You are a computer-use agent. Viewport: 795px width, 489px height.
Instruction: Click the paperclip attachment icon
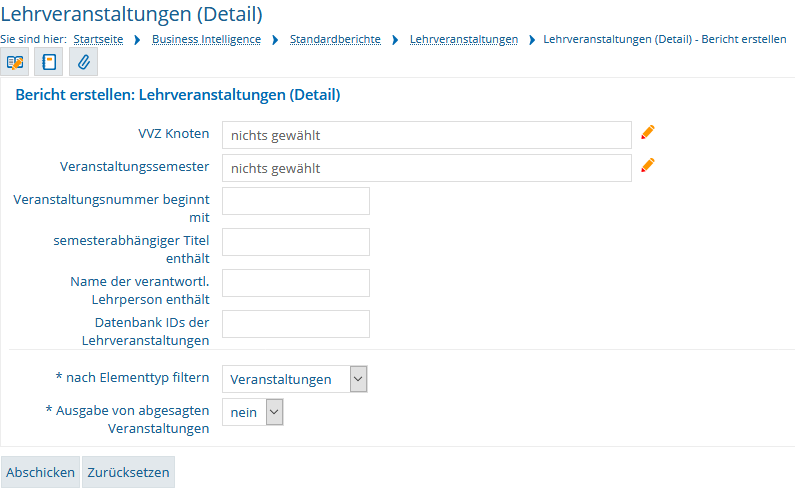83,62
